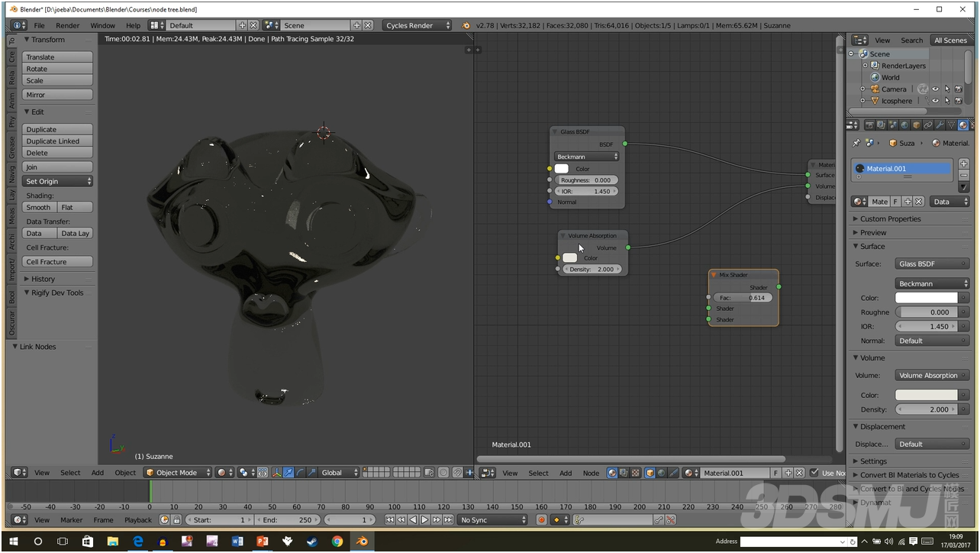Click the Duplicate Linked button
Viewport: 980px width, 553px height.
click(57, 141)
